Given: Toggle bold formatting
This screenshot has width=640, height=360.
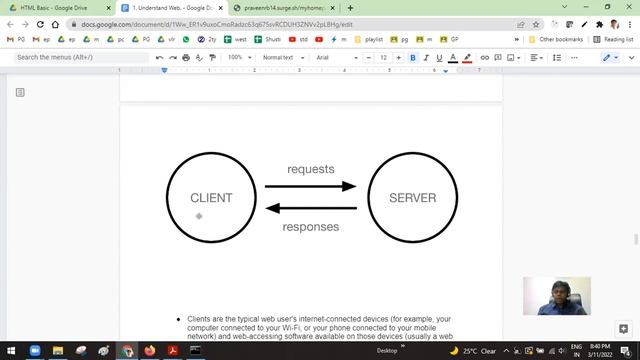Looking at the screenshot, I should 413,58.
